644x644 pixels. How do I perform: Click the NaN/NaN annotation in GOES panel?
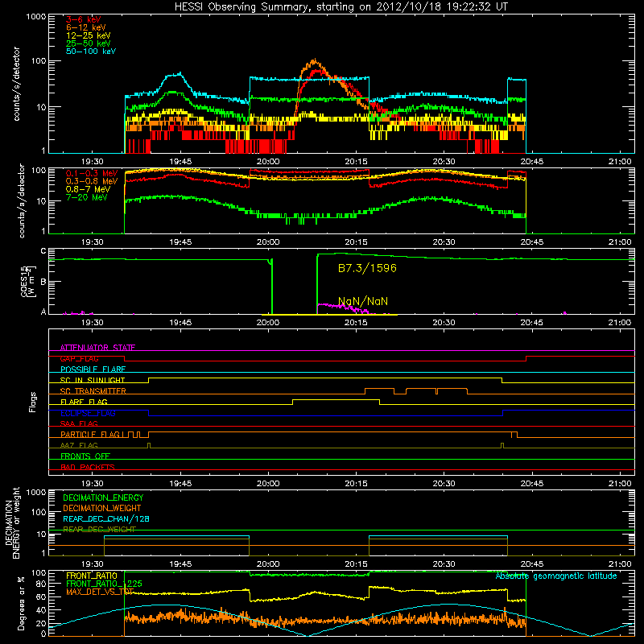click(x=363, y=301)
